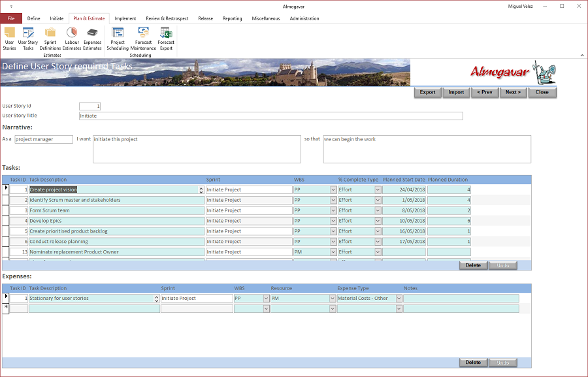
Task: Open Labour Estimates ribbon icon
Action: [72, 39]
